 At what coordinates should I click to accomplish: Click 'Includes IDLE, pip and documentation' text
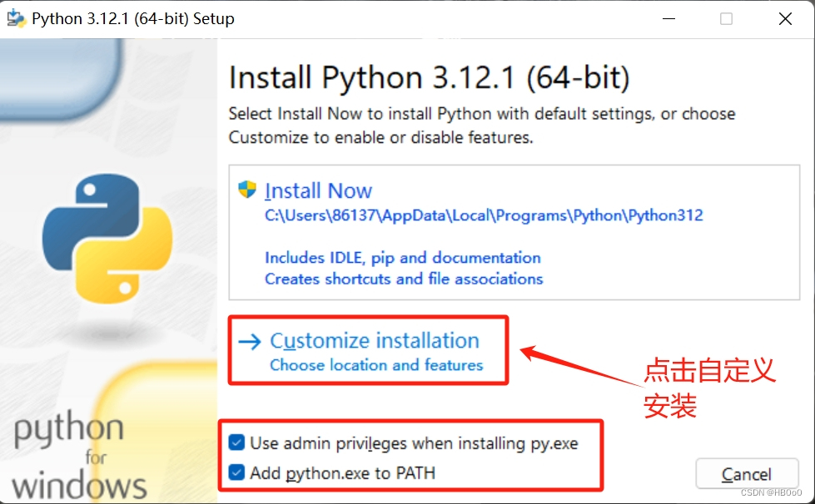pyautogui.click(x=403, y=258)
